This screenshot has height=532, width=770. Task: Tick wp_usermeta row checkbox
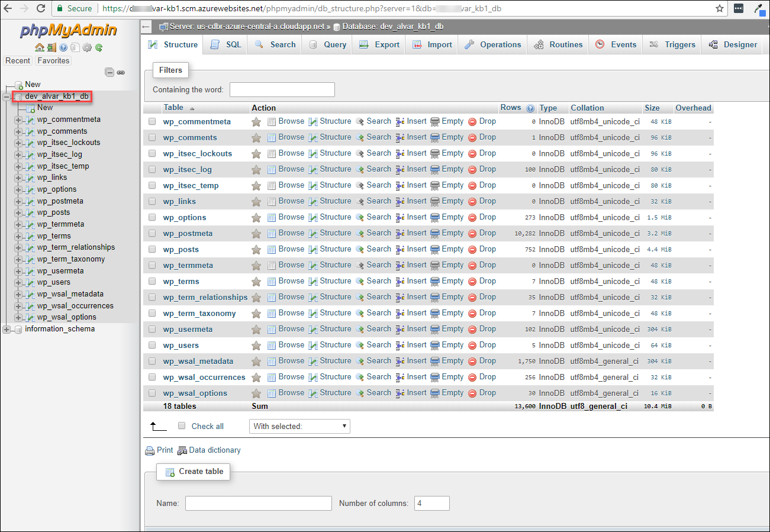(152, 329)
